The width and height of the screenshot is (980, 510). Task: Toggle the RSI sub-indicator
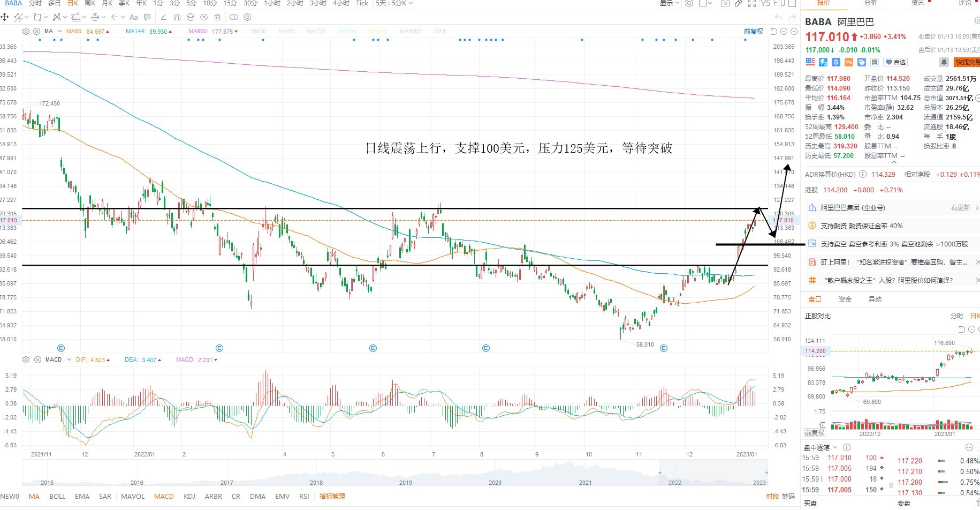tap(304, 497)
